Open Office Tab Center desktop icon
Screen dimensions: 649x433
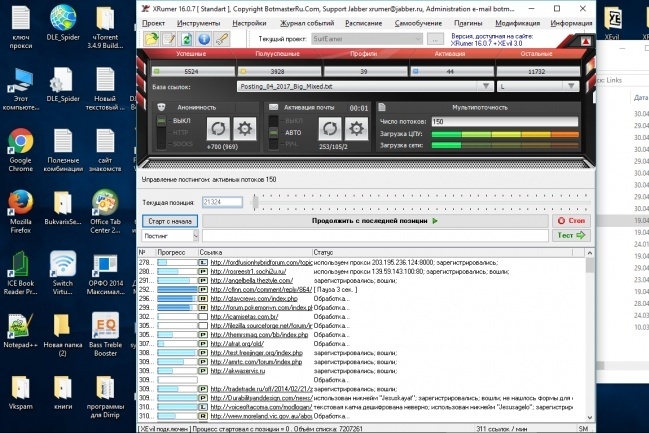[105, 211]
